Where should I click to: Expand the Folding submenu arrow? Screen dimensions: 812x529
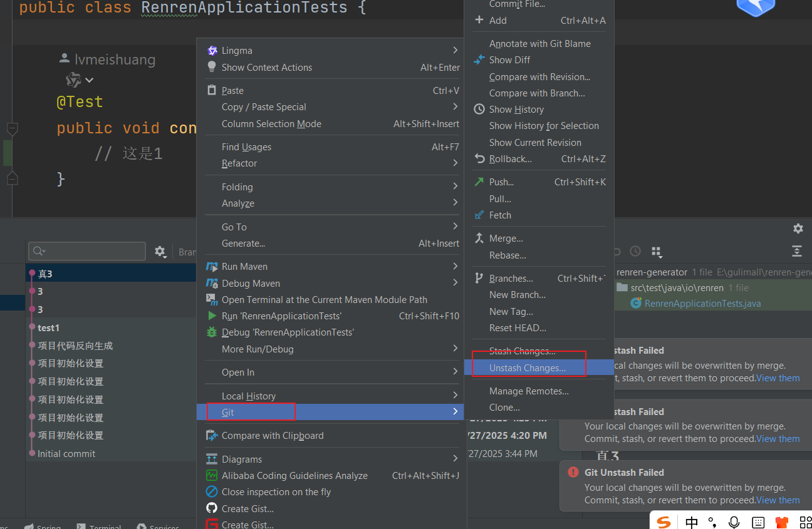455,187
